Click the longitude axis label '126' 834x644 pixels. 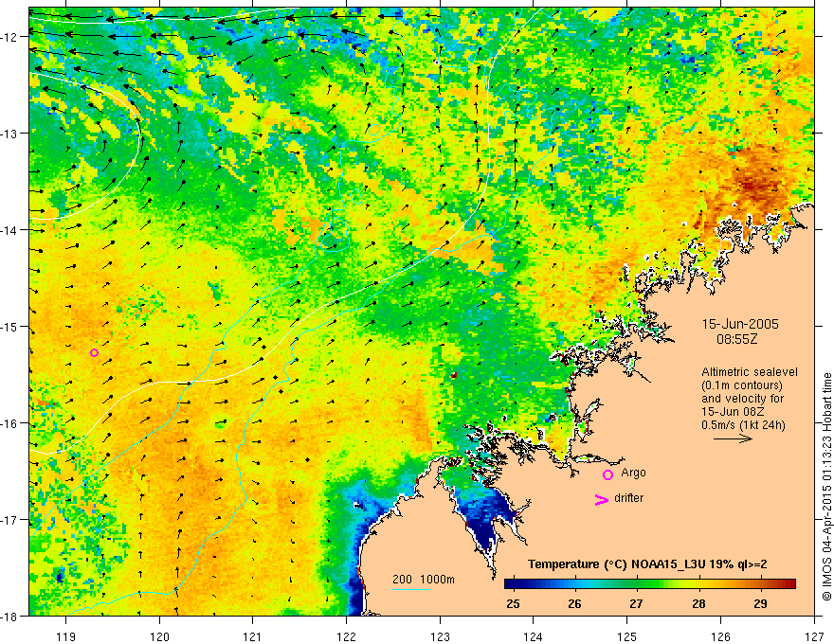pyautogui.click(x=720, y=636)
